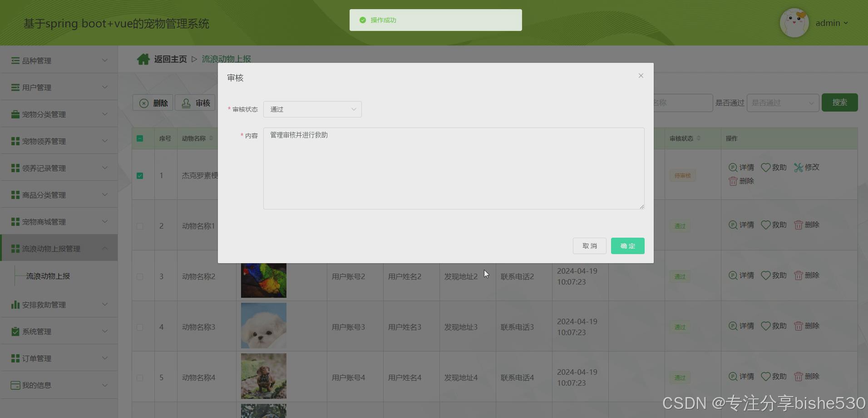Open the 订单管理 menu item
Screen dimensions: 868x418
click(x=59, y=358)
